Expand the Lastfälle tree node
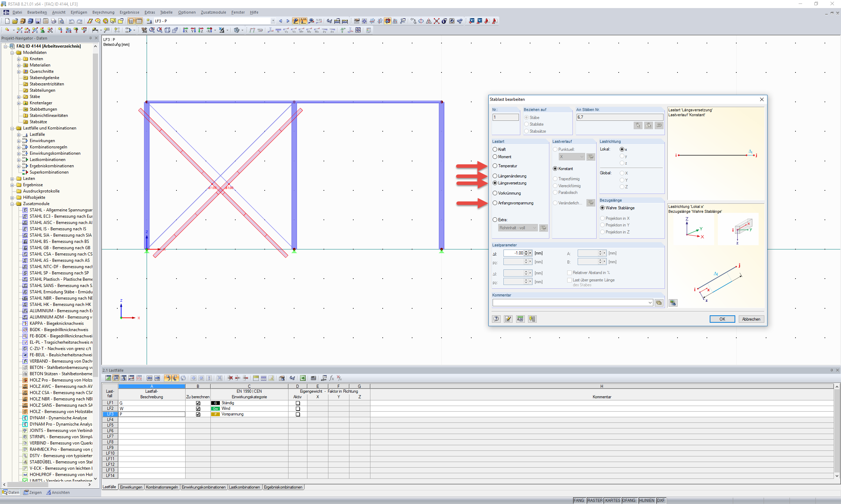Screen dimensions: 841x504 [x=19, y=134]
